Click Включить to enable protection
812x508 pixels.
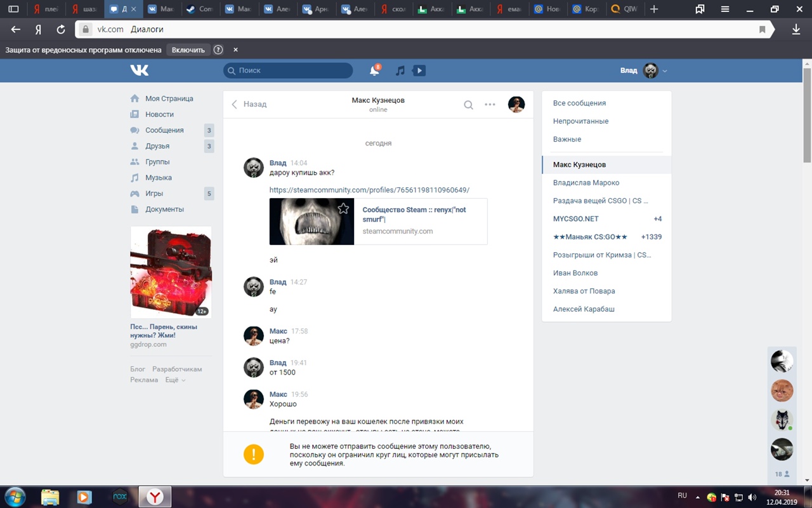pyautogui.click(x=188, y=50)
